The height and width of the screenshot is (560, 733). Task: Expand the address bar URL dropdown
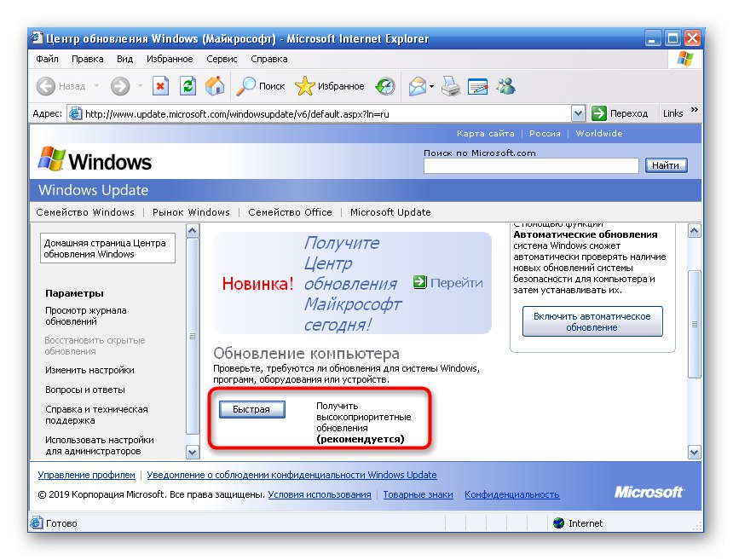pyautogui.click(x=578, y=113)
